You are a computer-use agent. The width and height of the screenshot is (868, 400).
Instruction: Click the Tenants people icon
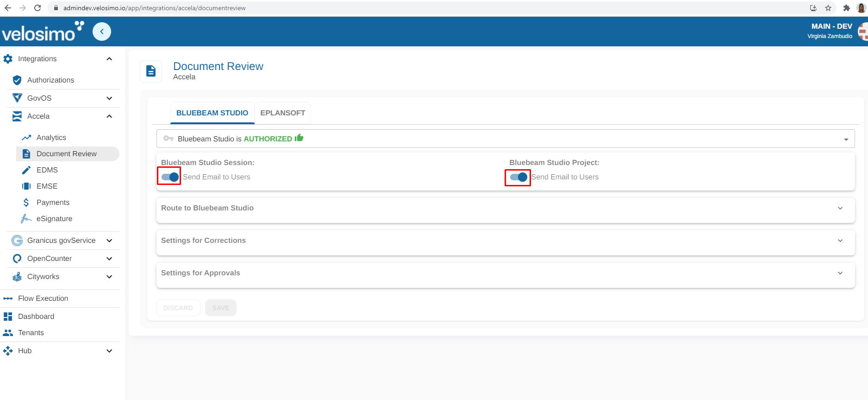coord(8,333)
